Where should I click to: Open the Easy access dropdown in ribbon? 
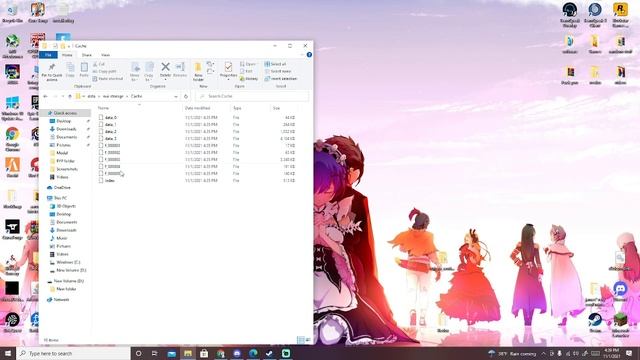coord(210,71)
